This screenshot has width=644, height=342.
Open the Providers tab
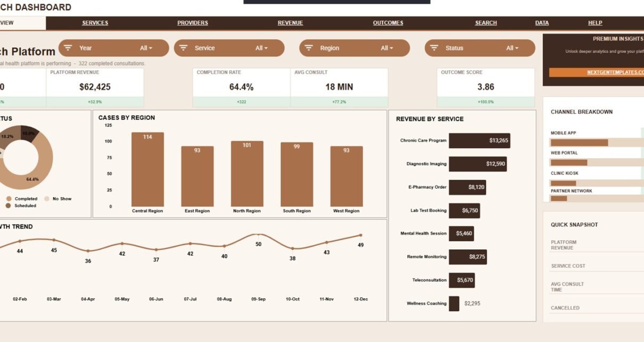click(x=193, y=23)
